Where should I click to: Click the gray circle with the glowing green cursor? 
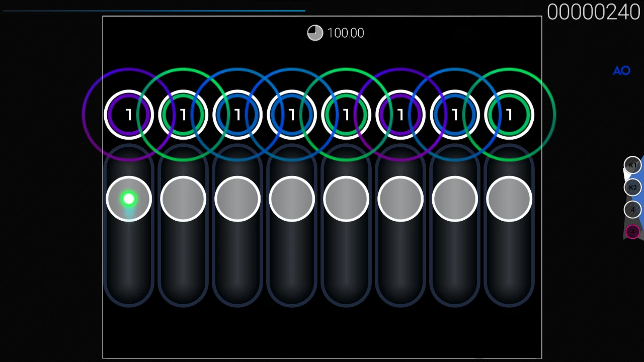tap(129, 200)
